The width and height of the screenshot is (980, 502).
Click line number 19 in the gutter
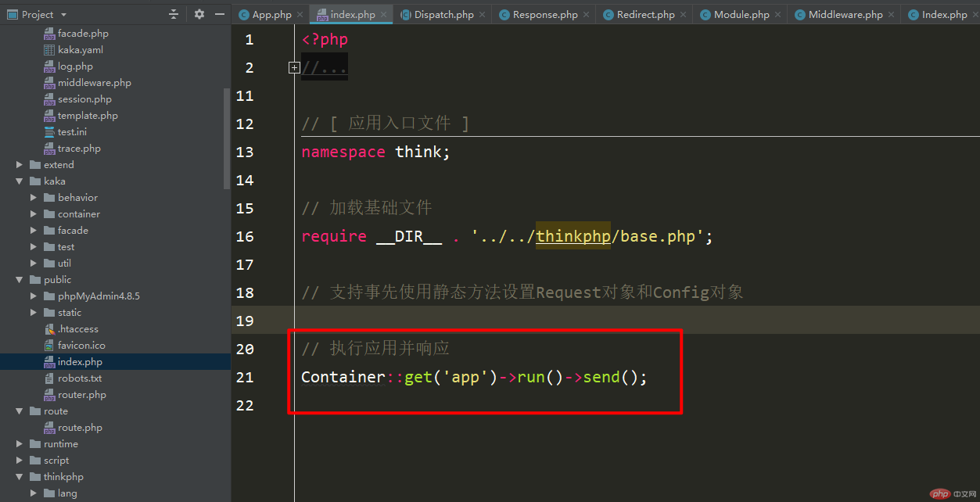coord(245,321)
